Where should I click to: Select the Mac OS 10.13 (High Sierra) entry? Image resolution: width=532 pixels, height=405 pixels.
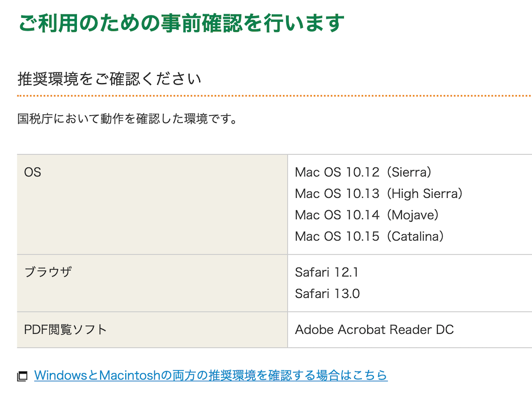379,194
